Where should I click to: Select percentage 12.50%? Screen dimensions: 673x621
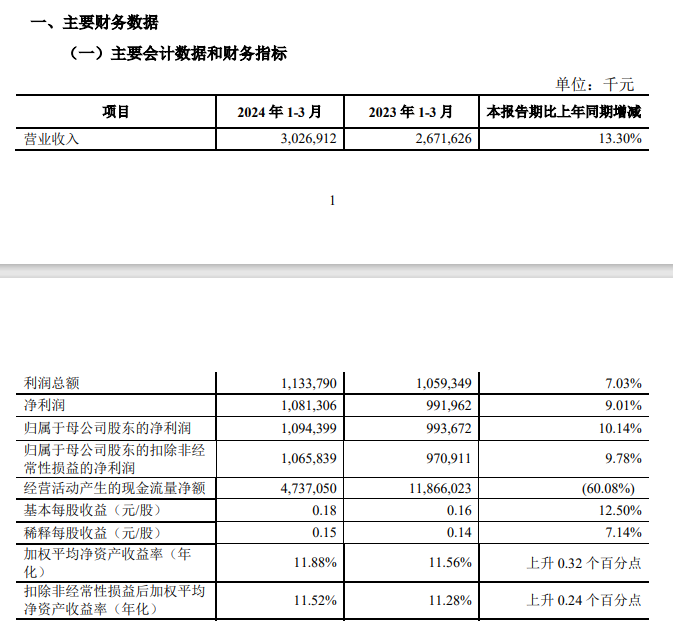point(620,510)
